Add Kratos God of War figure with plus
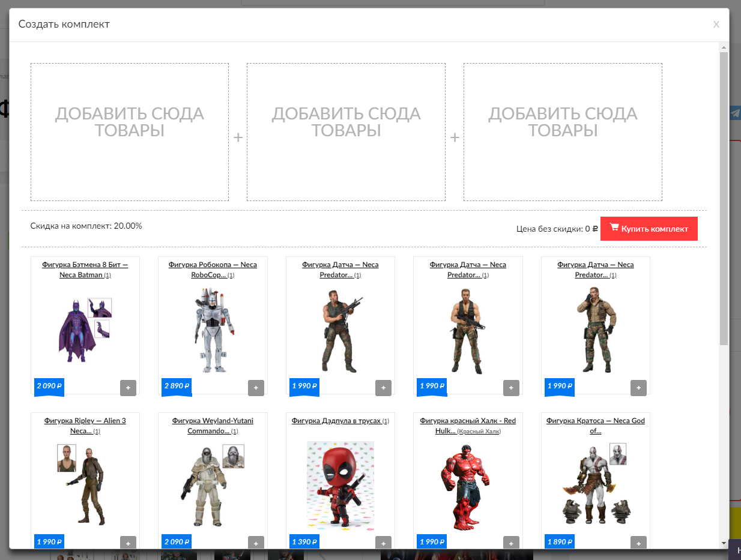 tap(638, 543)
